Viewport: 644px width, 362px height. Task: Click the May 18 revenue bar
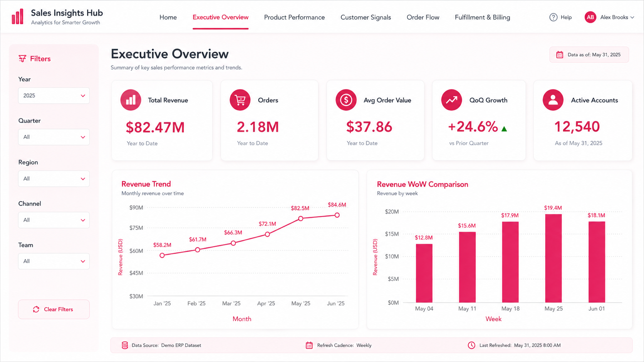tap(510, 262)
